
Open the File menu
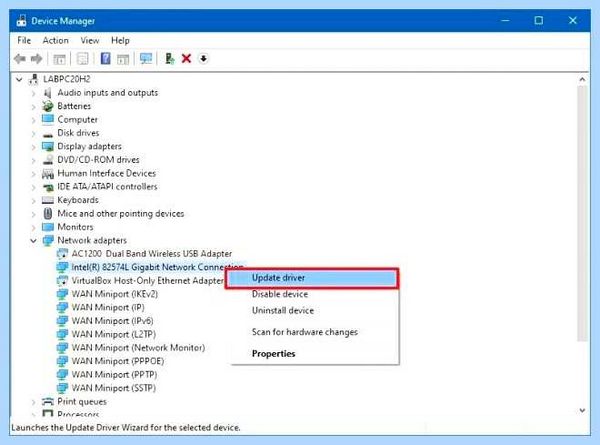tap(24, 41)
